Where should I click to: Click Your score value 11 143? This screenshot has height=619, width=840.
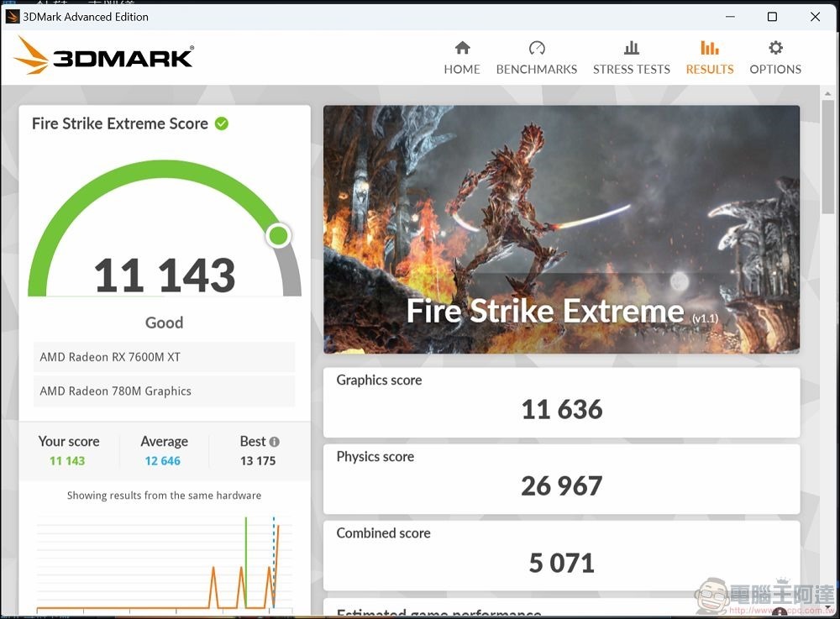click(x=67, y=461)
